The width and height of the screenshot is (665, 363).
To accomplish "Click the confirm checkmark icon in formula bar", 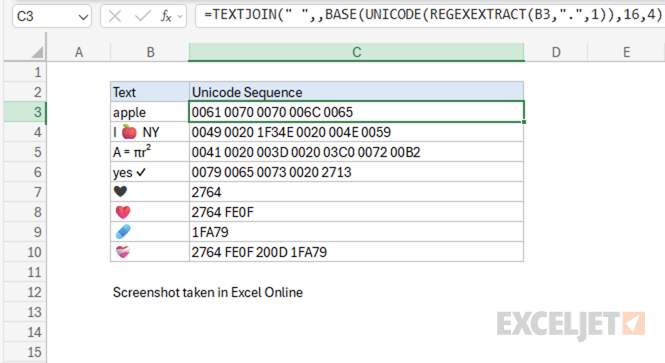I will 142,16.
